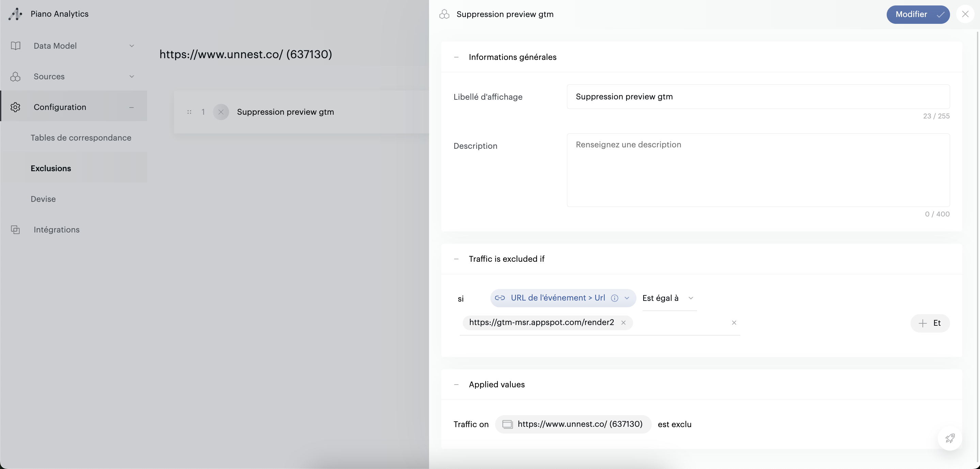
Task: Grab the drag handle of exclusion rule 1
Action: tap(189, 112)
